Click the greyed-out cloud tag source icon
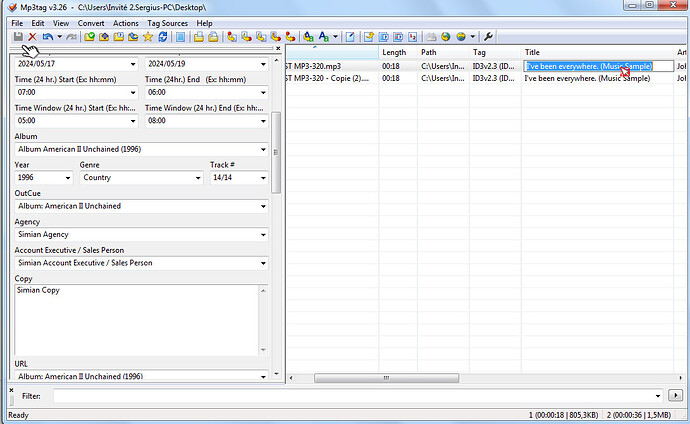The height and width of the screenshot is (424, 690). 431,37
